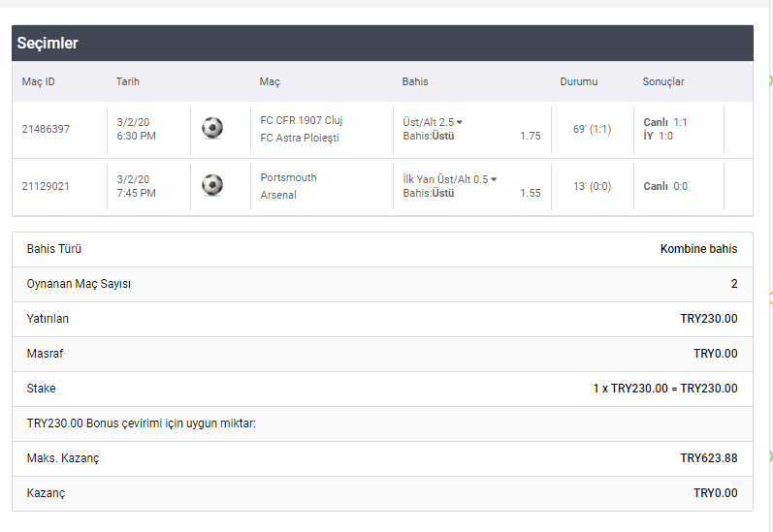Click Portsmouth team name
The image size is (773, 532).
tap(288, 178)
